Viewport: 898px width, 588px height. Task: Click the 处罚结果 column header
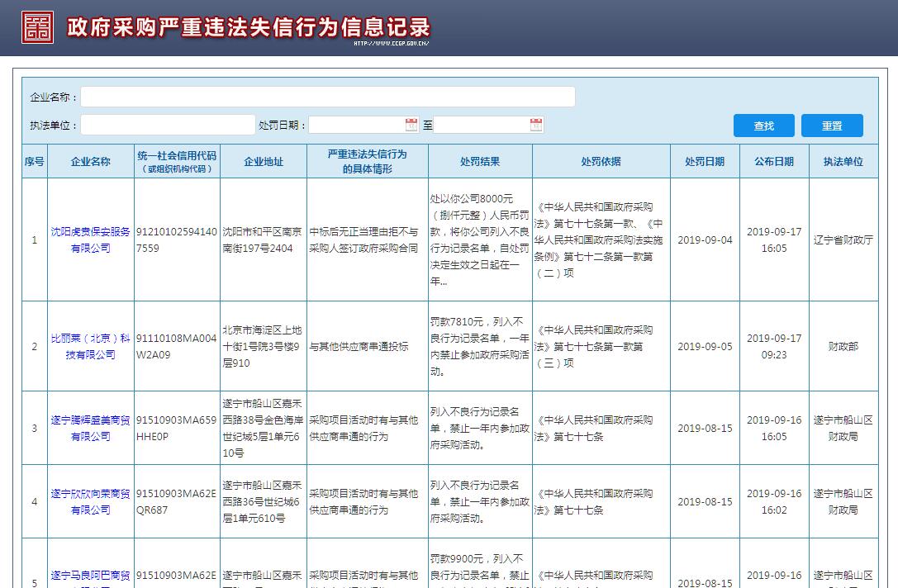point(480,162)
